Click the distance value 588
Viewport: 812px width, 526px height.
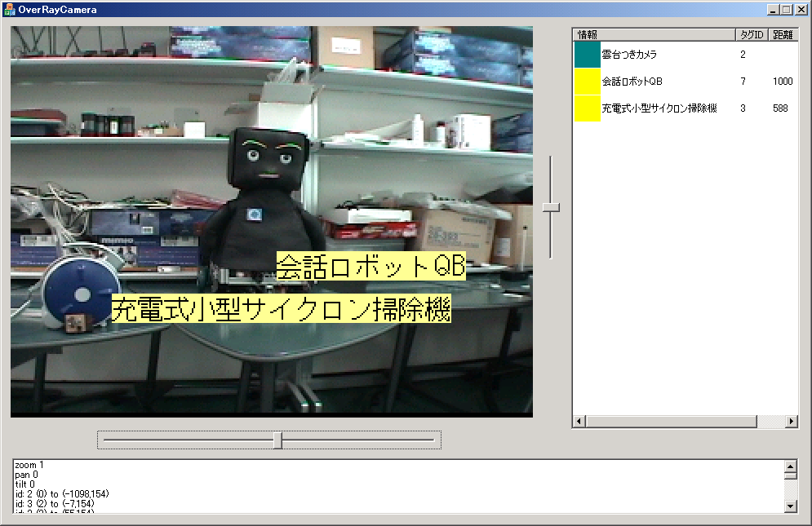tap(780, 108)
